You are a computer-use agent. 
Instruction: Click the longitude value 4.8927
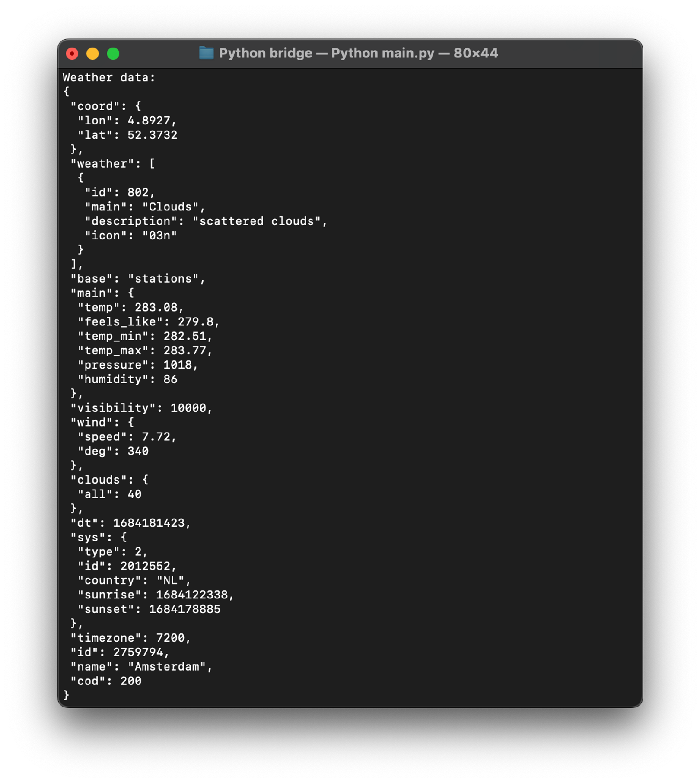[x=149, y=121]
